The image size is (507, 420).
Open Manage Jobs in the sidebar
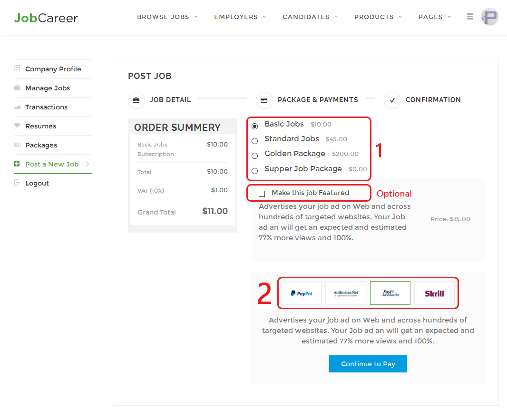point(48,88)
